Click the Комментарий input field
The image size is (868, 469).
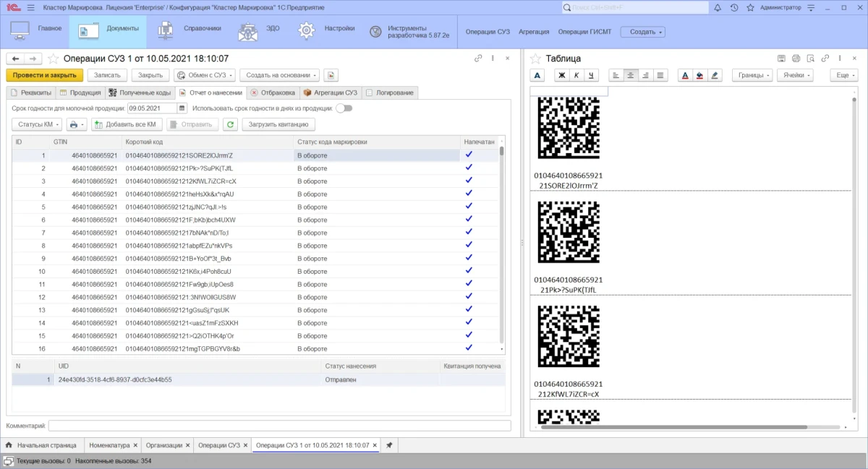279,426
